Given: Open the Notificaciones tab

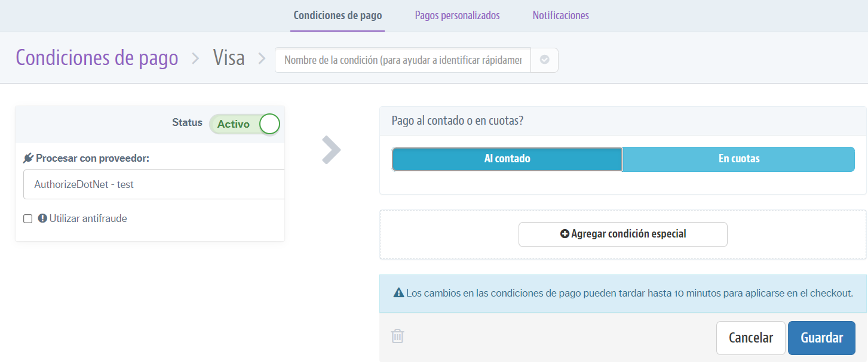Looking at the screenshot, I should [x=560, y=15].
